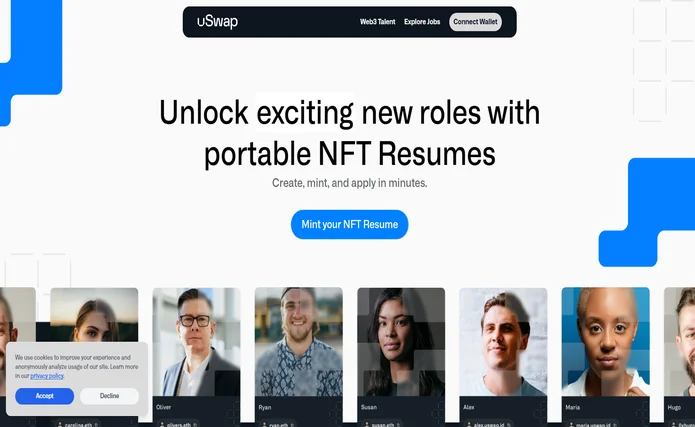
Task: Click the oliverq.eth address chip
Action: pos(179,424)
